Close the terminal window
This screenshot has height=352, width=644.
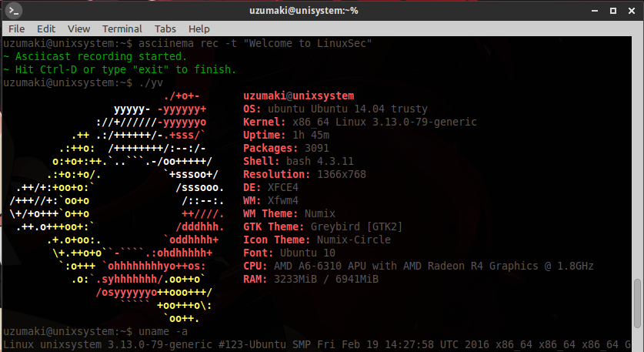click(x=632, y=11)
